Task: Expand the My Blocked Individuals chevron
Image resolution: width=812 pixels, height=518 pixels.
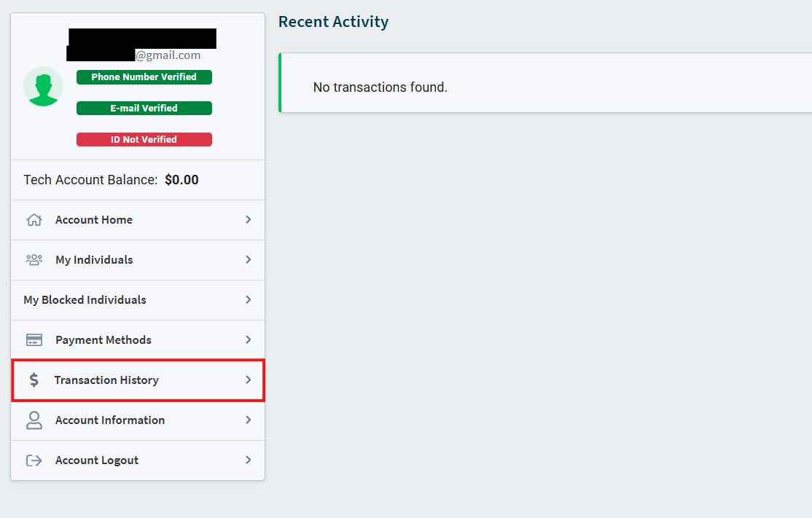Action: click(x=248, y=299)
